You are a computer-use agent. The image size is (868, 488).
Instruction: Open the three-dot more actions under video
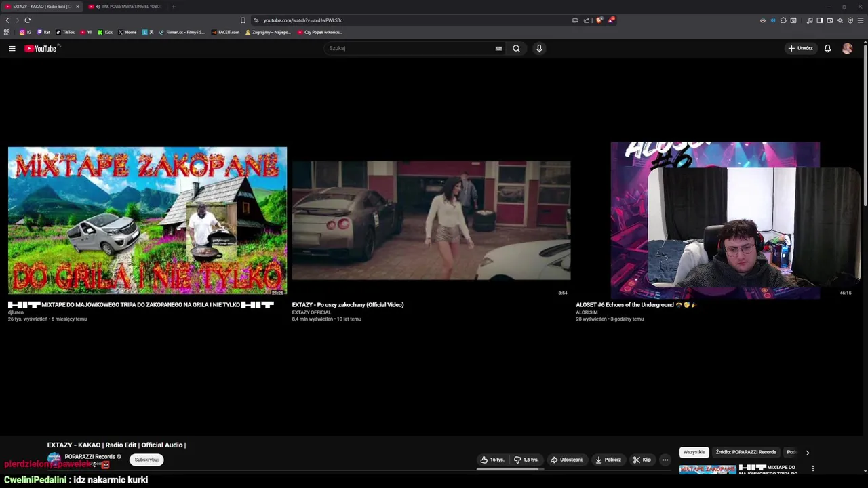pos(665,460)
